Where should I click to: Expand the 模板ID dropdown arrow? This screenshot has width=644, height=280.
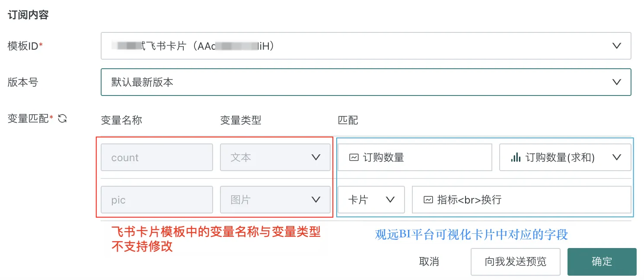pyautogui.click(x=617, y=46)
